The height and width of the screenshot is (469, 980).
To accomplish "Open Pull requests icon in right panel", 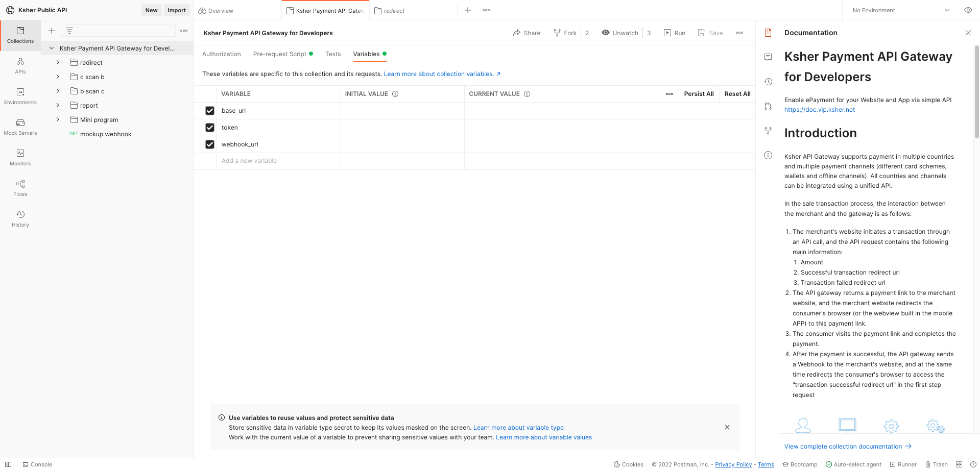I will coord(768,106).
